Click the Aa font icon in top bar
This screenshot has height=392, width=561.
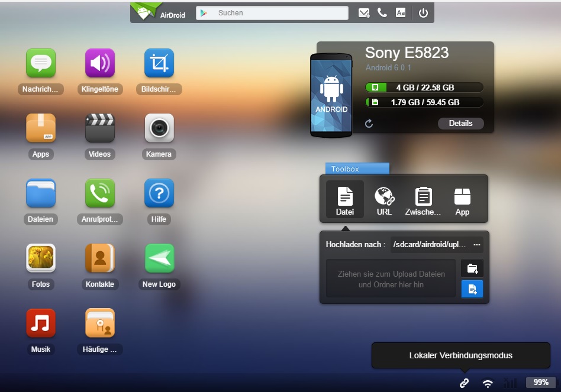[401, 13]
